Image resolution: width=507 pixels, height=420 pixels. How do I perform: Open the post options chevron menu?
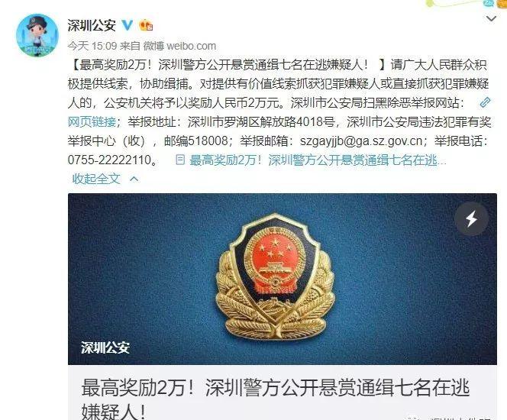[491, 19]
